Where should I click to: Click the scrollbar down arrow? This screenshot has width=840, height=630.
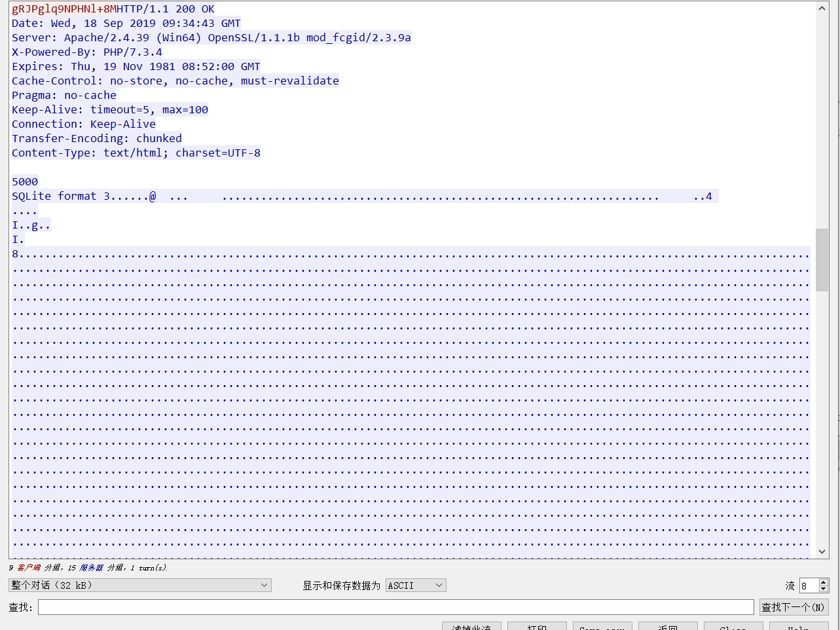822,552
